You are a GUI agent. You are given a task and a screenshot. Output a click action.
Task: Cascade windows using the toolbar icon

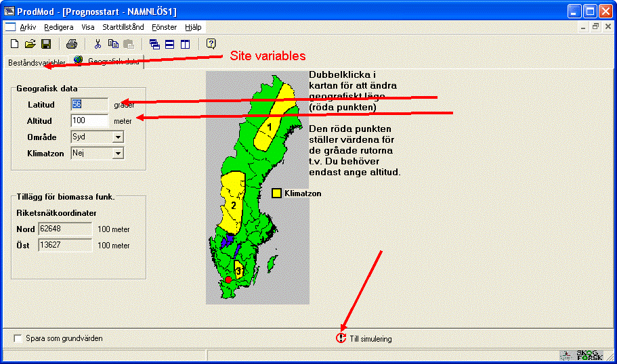[154, 44]
